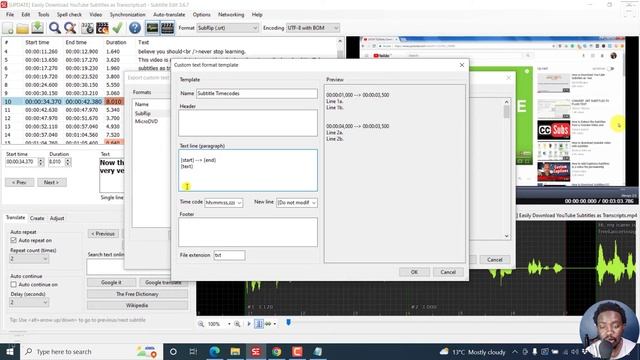Image resolution: width=640 pixels, height=360 pixels.
Task: Open the Networking menu
Action: coord(231,14)
